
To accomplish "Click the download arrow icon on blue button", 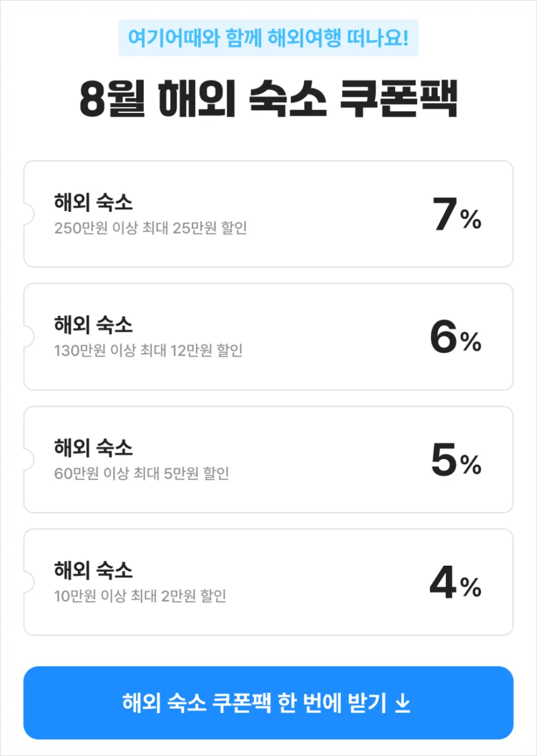I will click(x=402, y=703).
